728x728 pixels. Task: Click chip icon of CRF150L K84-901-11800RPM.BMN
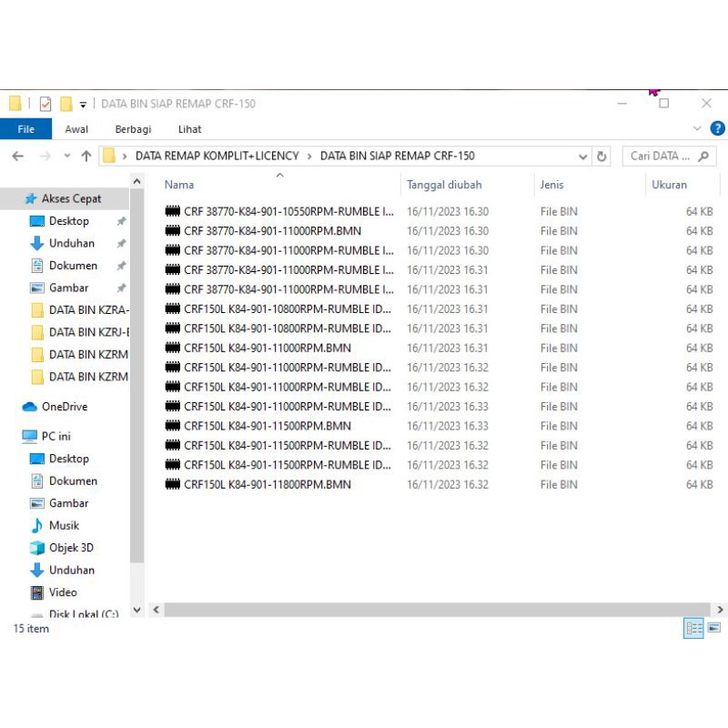point(173,485)
